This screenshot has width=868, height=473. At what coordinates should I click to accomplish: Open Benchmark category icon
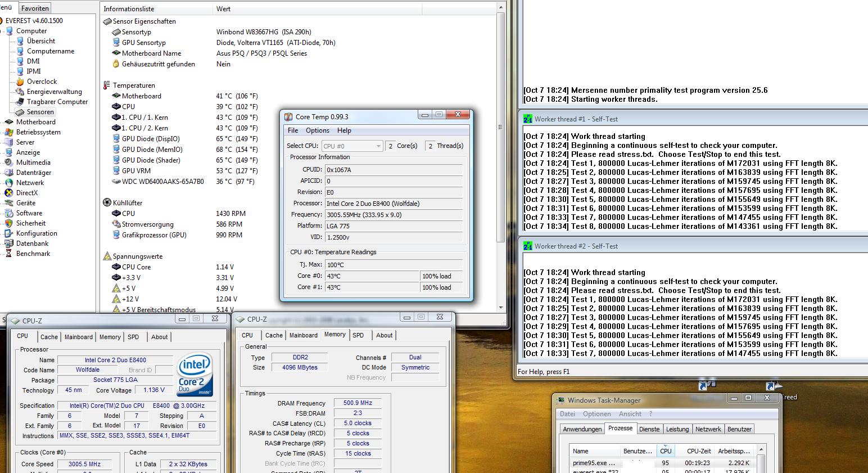pos(10,254)
